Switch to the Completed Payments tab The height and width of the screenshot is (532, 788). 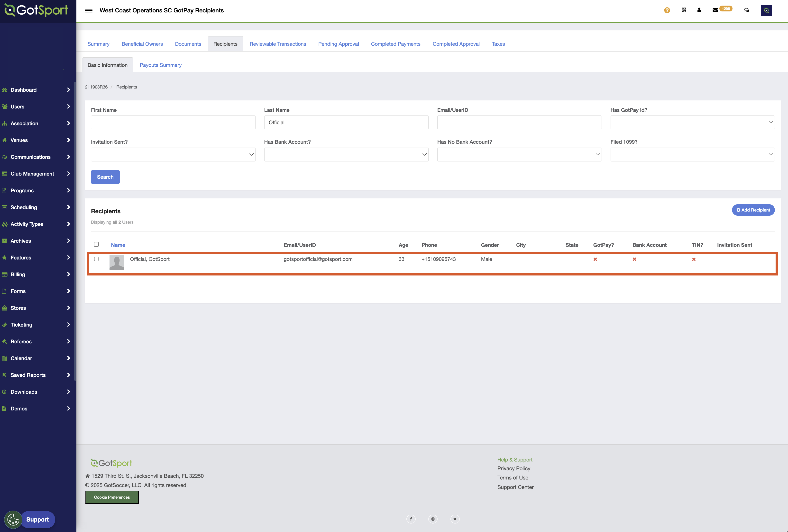click(x=395, y=44)
